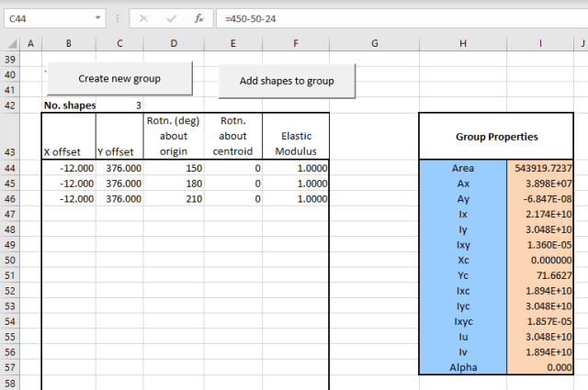
Task: Select the Group Properties header cell
Action: tap(497, 137)
